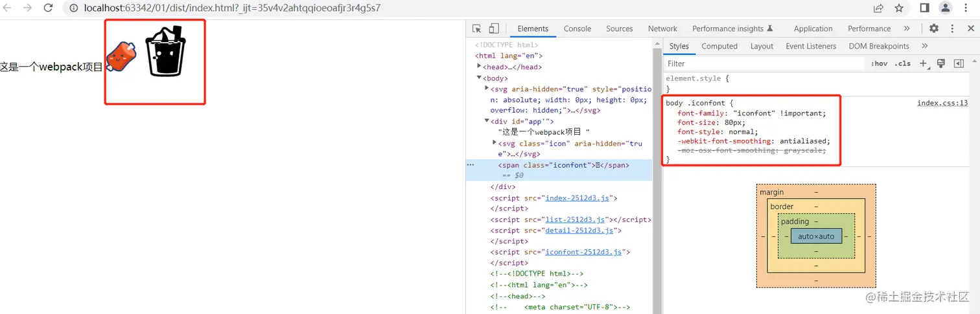
Task: Click the red meat icon on the page
Action: point(121,56)
